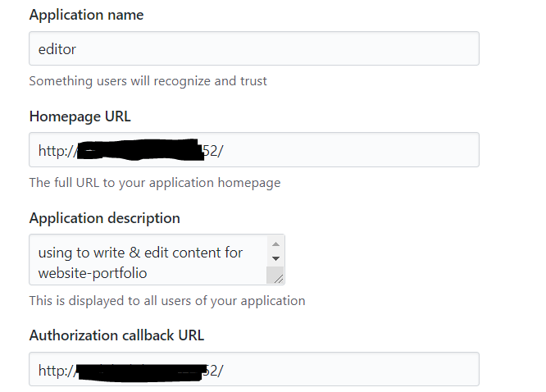
Task: Click 'Something users will recognize and trust' hint
Action: 148,81
